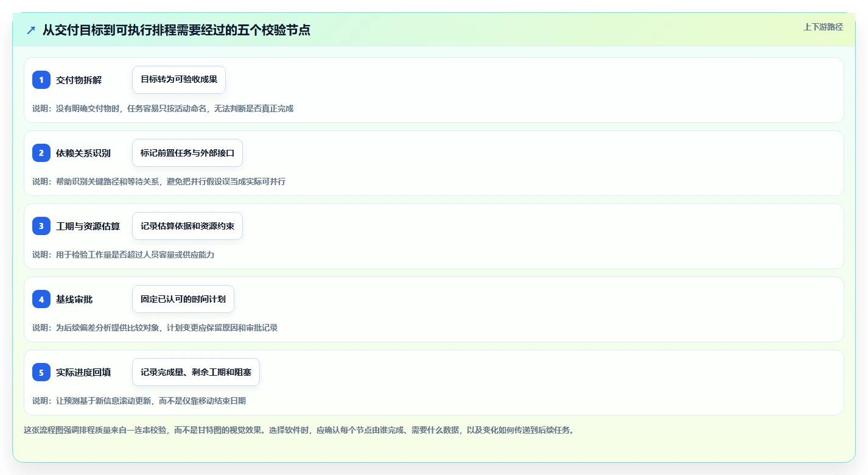Click step number 1 badge

41,80
